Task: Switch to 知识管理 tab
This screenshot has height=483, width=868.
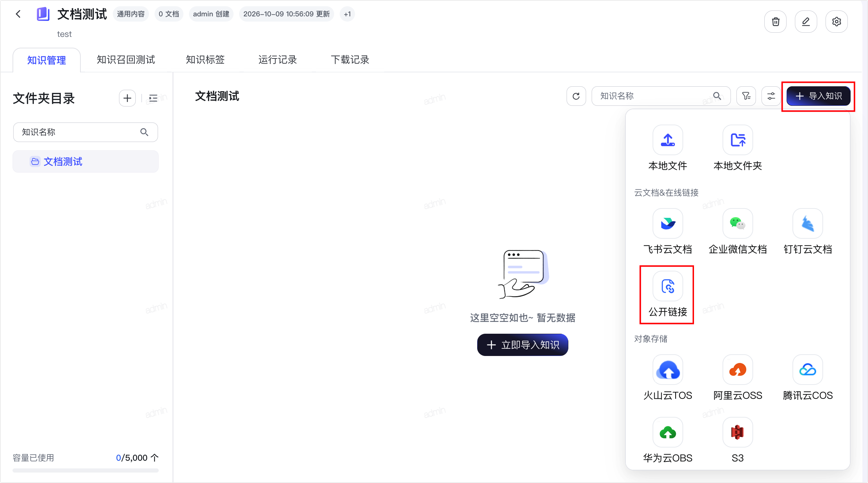Action: tap(47, 60)
